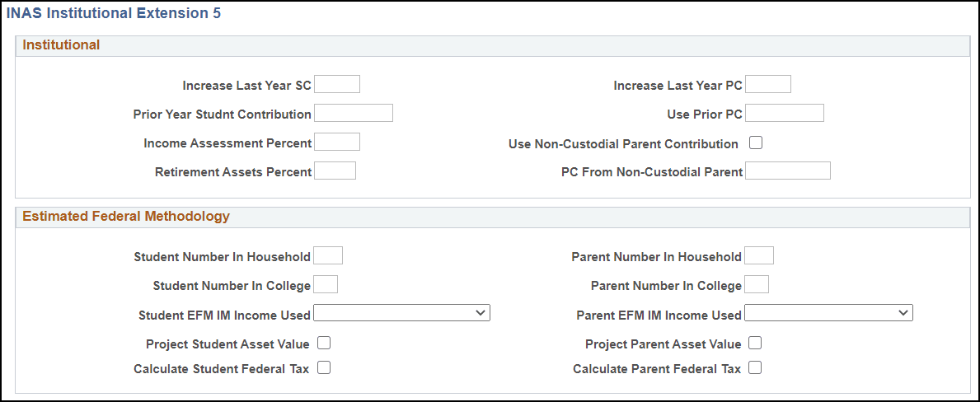Click Increase Last Year SC field
This screenshot has width=980, height=402.
(337, 84)
